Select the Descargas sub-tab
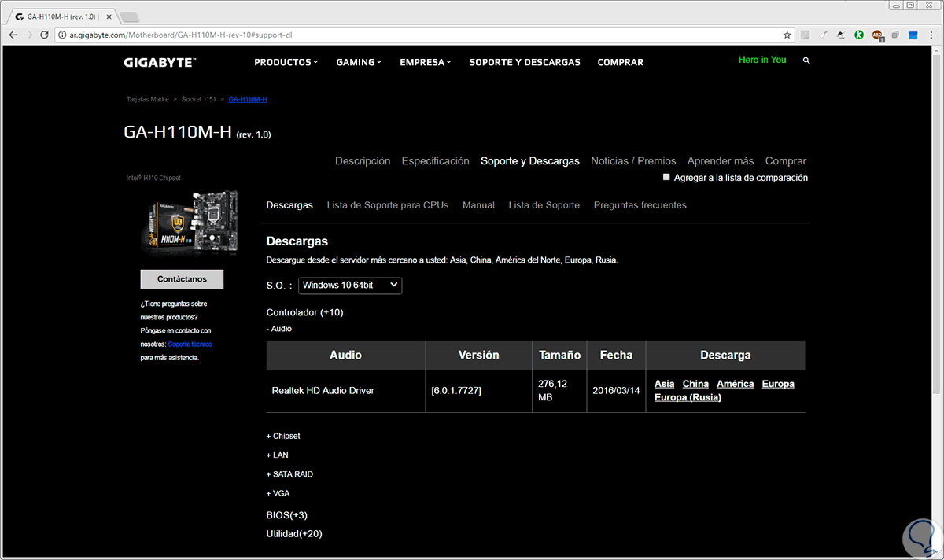The width and height of the screenshot is (944, 560). (x=289, y=205)
